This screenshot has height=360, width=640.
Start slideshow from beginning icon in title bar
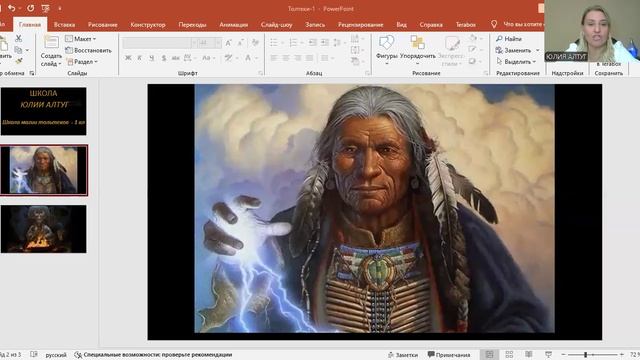tap(45, 8)
